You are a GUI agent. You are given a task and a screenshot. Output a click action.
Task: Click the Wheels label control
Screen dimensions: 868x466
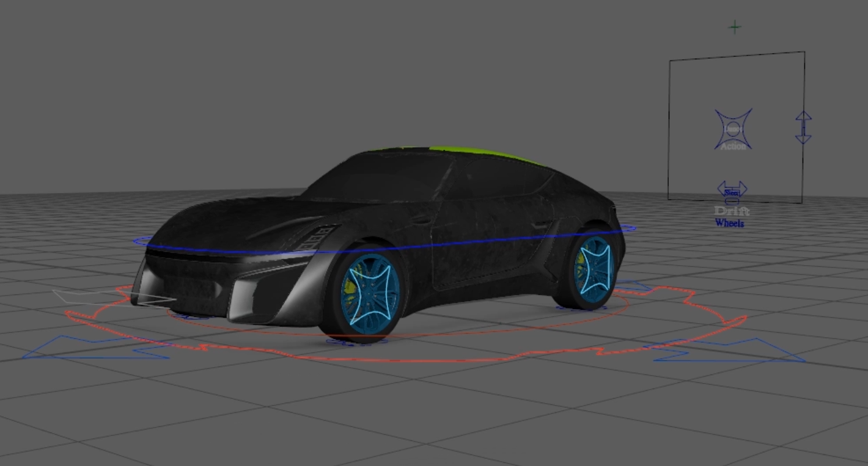[x=730, y=223]
